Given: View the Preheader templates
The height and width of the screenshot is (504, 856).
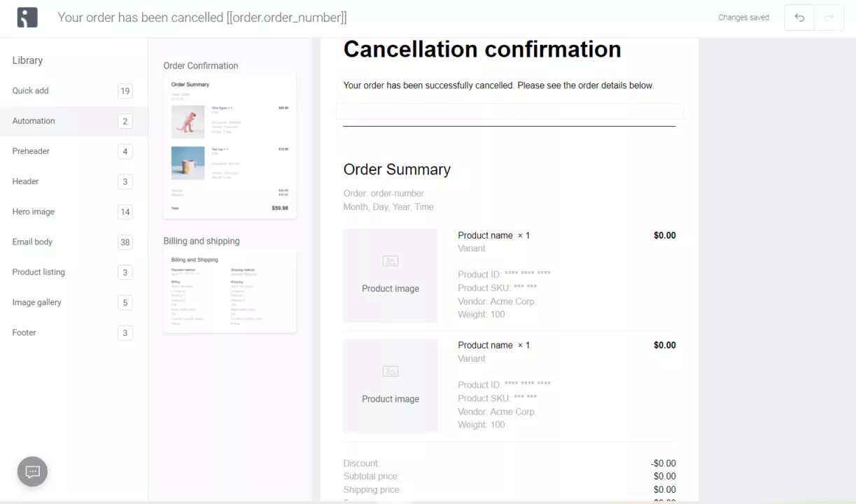Looking at the screenshot, I should coord(31,151).
